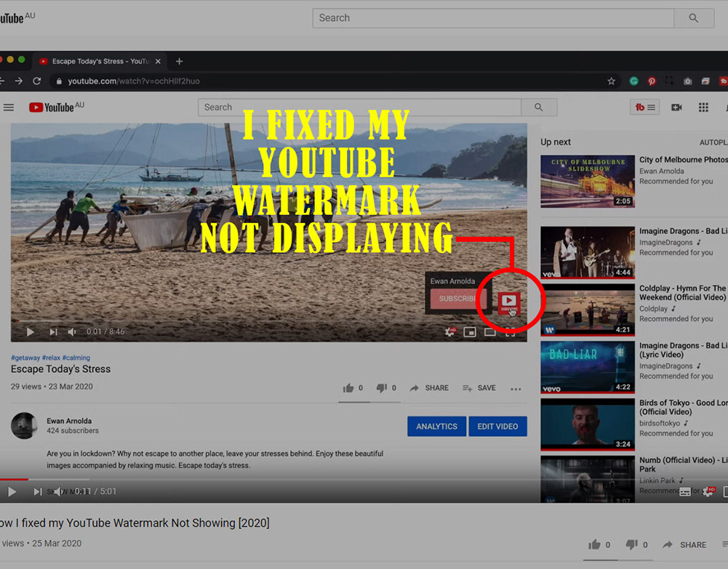Open new tab with plus icon

point(179,61)
